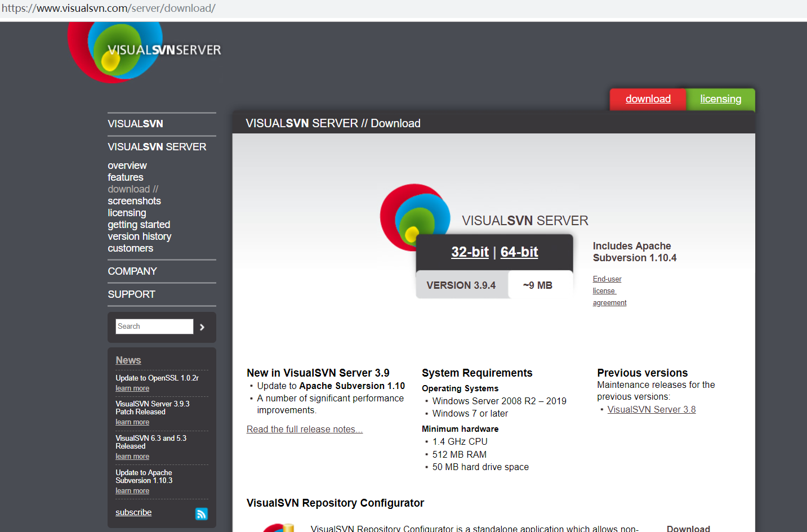Click the 'Previous versions' heading
The image size is (807, 532).
pos(643,373)
